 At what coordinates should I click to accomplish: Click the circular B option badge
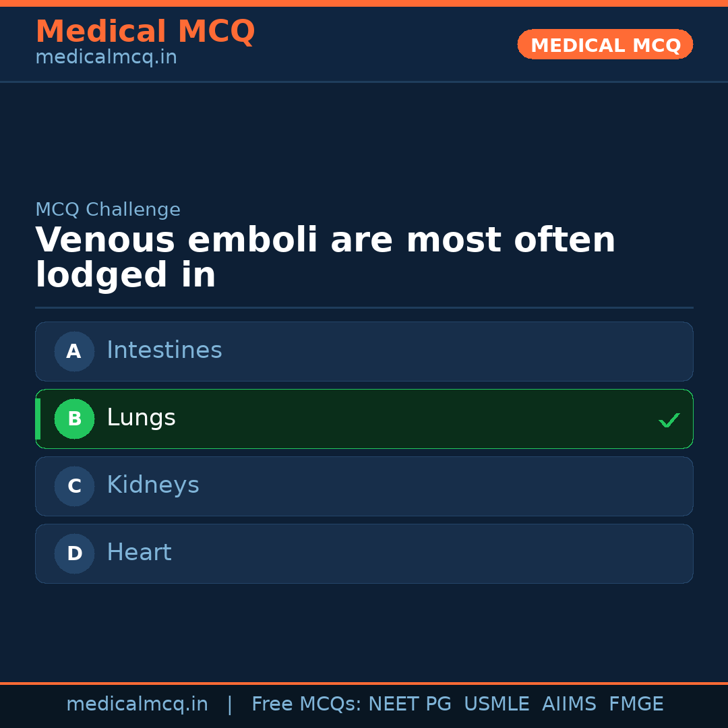[x=74, y=419]
